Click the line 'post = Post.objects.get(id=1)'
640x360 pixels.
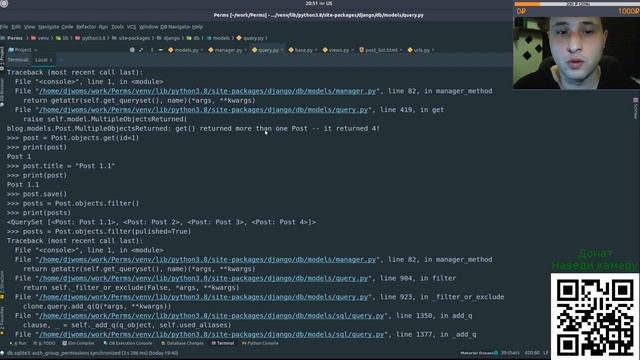pos(73,138)
